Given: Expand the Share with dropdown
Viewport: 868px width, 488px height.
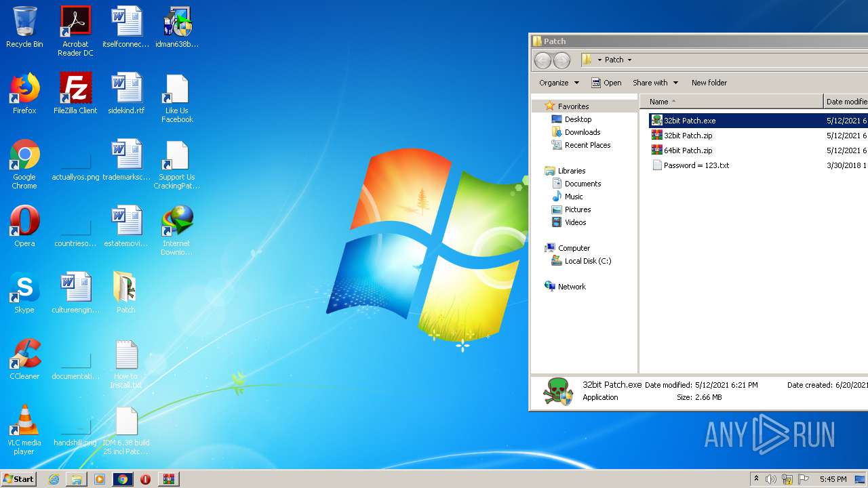Looking at the screenshot, I should tap(655, 83).
